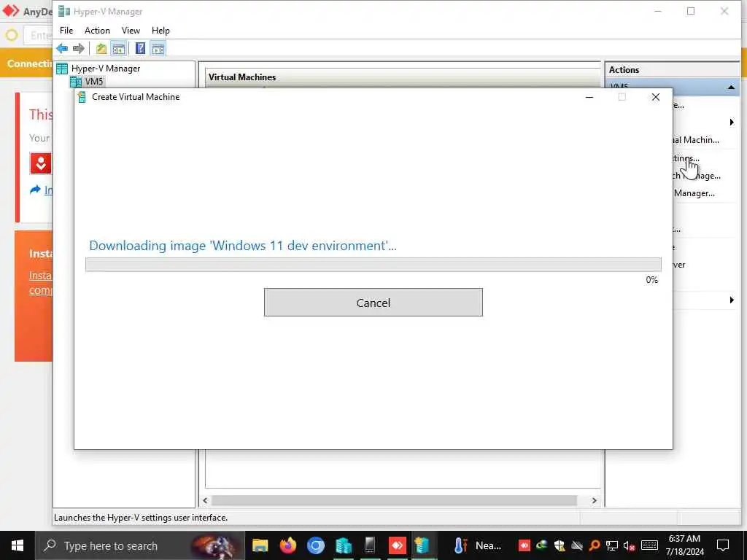Open Firefox from the taskbar
747x560 pixels.
point(287,545)
